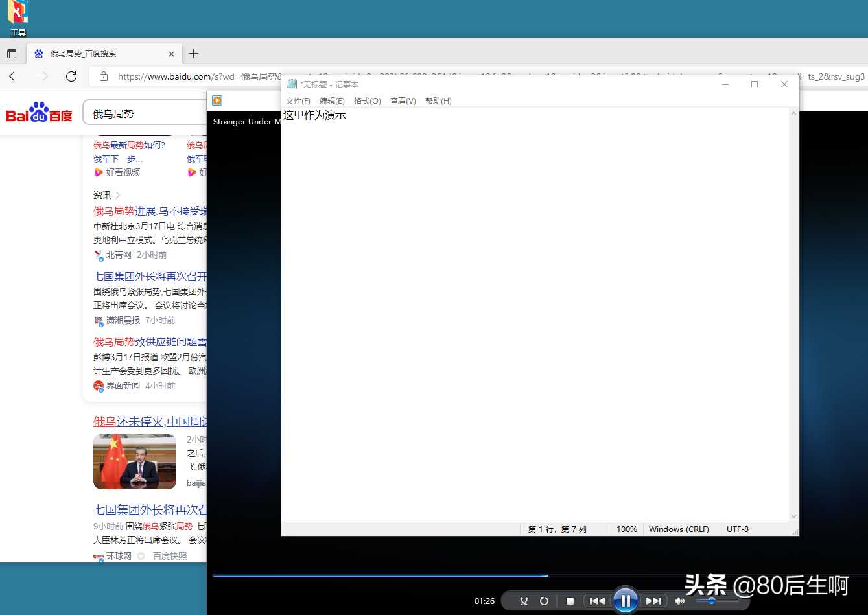This screenshot has width=868, height=615.
Task: Turn on shuffle in the media player
Action: pyautogui.click(x=524, y=601)
